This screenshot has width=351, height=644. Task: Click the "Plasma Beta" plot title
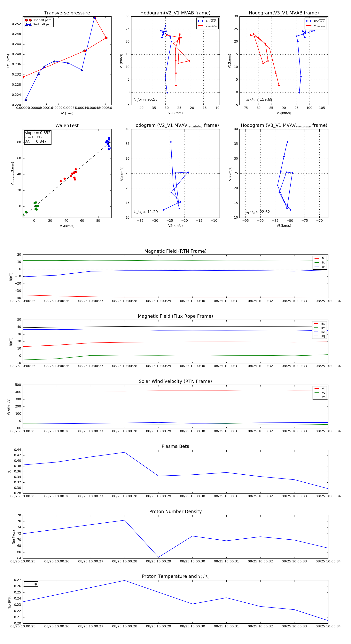click(175, 447)
